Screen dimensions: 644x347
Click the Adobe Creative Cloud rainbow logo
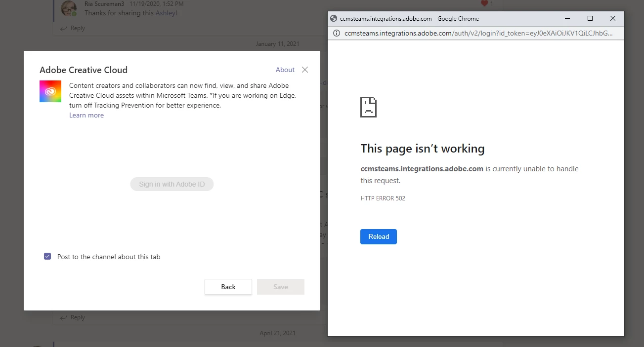50,91
